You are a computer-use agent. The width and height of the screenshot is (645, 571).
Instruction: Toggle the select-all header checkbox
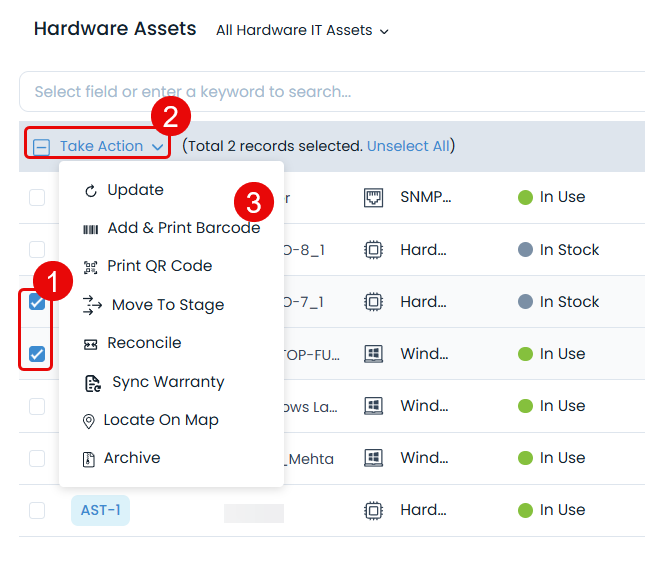coord(41,147)
